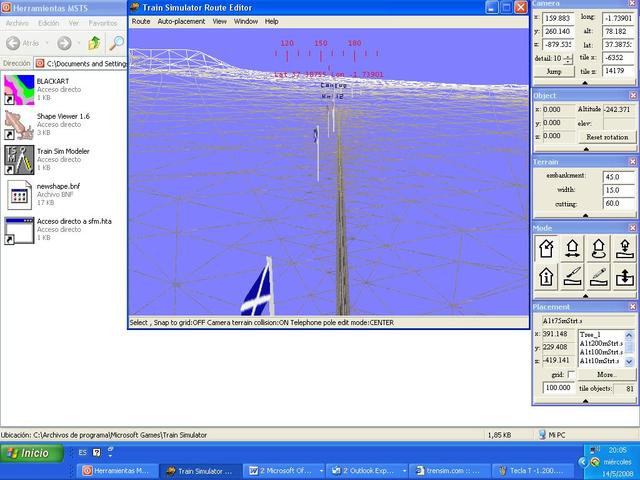Select the object select mode icon

click(547, 248)
